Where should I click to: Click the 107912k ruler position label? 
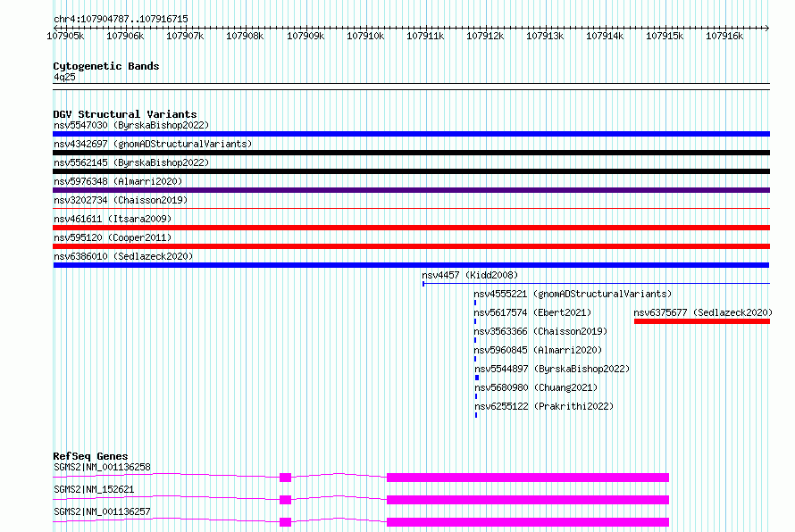point(485,36)
